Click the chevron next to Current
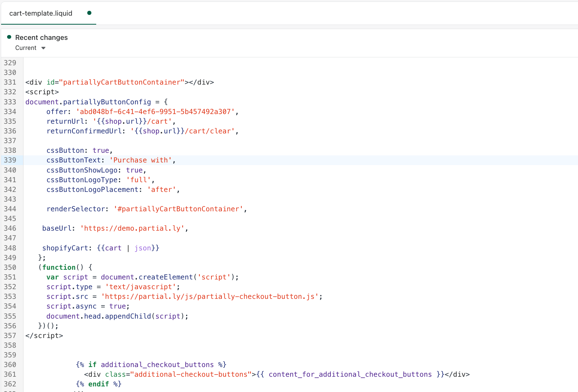The width and height of the screenshot is (578, 392). coord(43,48)
